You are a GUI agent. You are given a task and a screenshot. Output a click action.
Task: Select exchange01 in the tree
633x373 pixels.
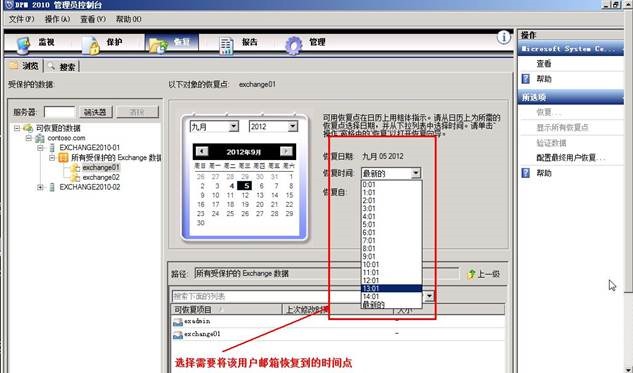(x=101, y=167)
